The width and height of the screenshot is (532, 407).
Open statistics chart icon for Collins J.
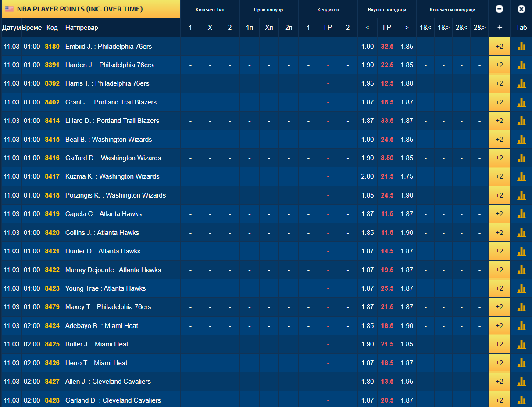pos(521,233)
